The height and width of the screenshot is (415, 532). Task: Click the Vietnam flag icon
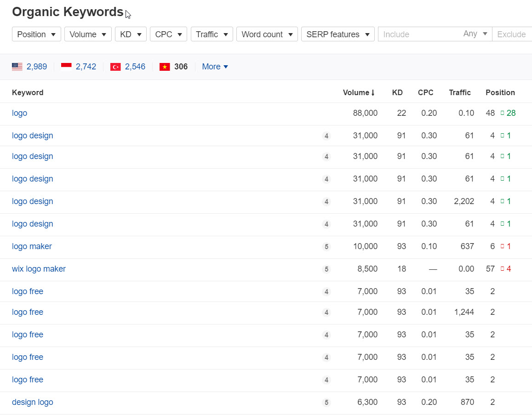(x=165, y=67)
